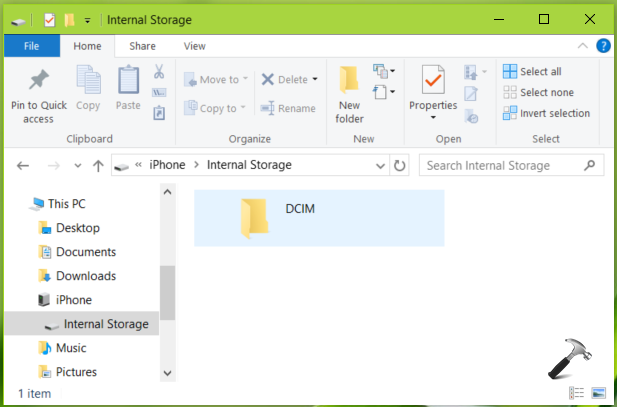The height and width of the screenshot is (407, 617).
Task: Switch to the Share ribbon tab
Action: point(142,46)
